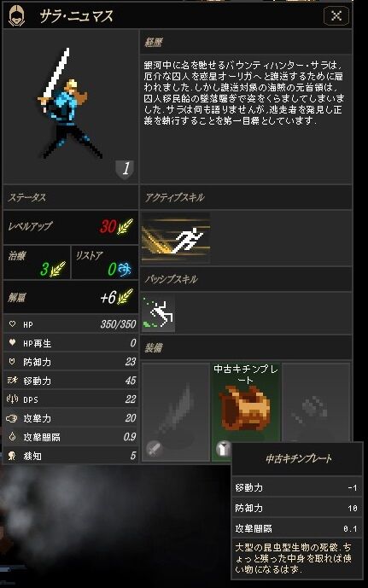
Task: Close the character panel with X
Action: pos(336,15)
